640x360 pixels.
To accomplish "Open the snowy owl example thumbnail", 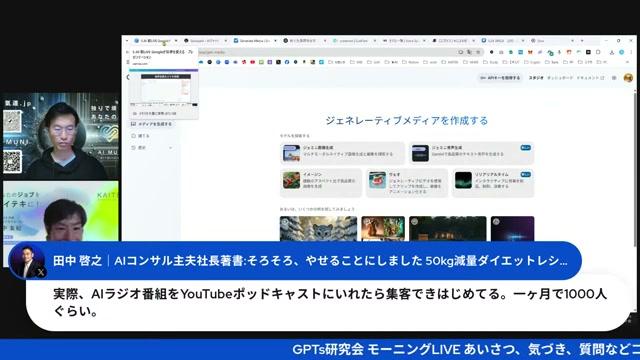I will tap(318, 229).
